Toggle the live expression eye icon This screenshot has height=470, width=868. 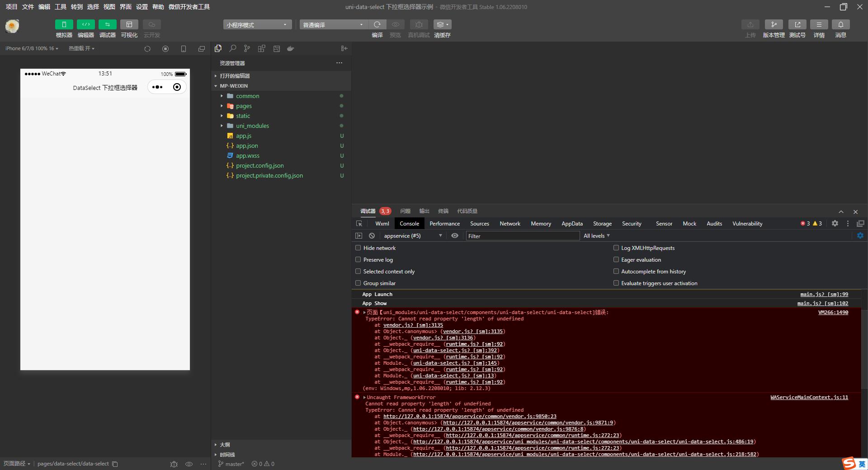click(x=455, y=236)
